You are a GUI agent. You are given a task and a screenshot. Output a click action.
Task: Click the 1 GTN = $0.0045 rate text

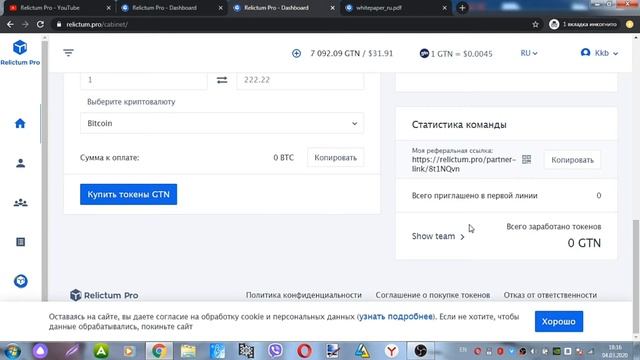[x=461, y=53]
